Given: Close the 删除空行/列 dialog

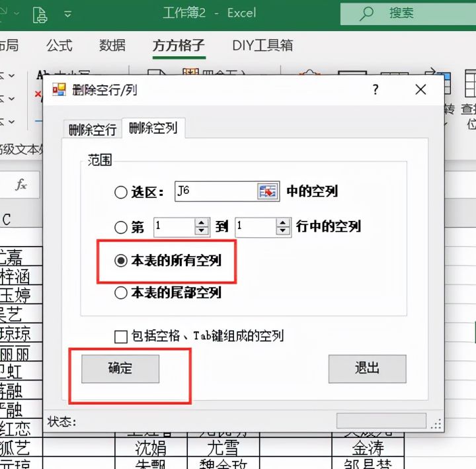Looking at the screenshot, I should tap(420, 90).
